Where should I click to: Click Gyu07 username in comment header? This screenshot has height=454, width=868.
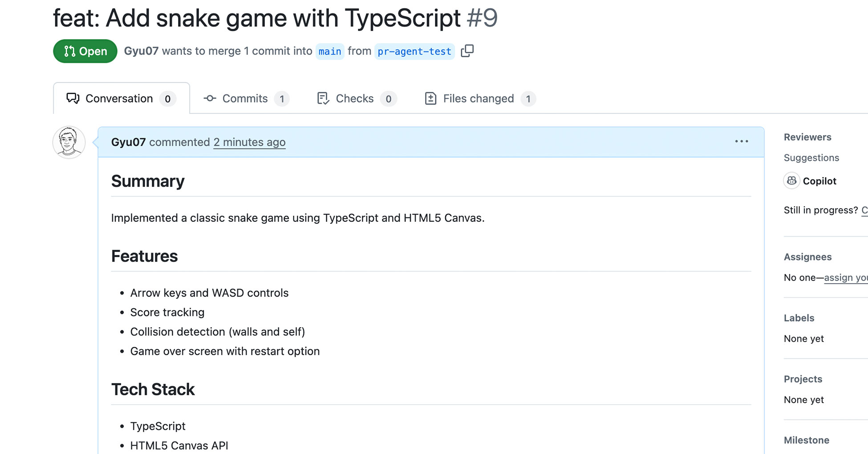tap(128, 142)
